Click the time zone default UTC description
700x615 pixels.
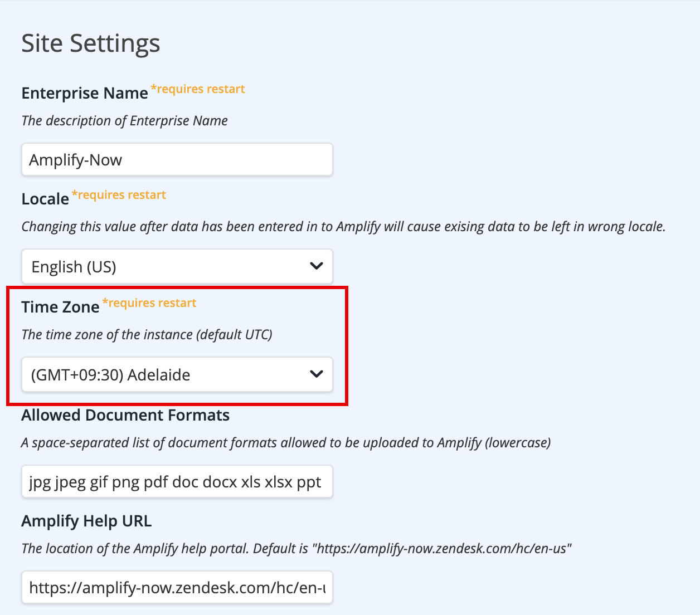pos(147,335)
